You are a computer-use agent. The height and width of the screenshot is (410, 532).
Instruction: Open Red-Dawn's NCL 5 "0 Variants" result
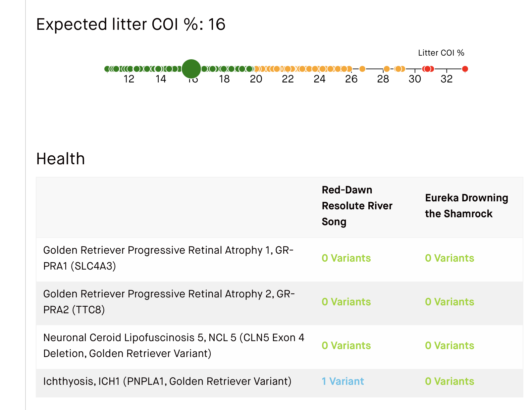tap(346, 345)
